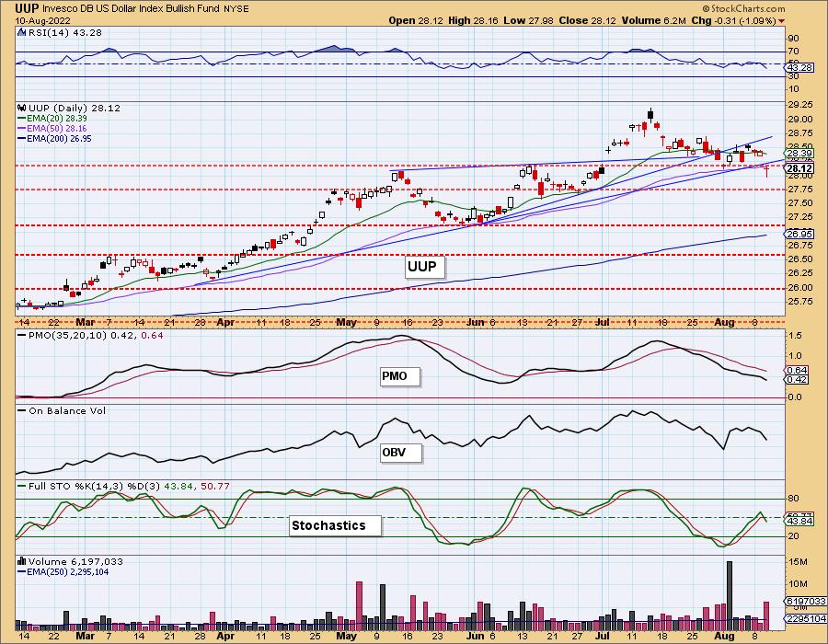Click the NYSE exchange label

click(x=236, y=9)
